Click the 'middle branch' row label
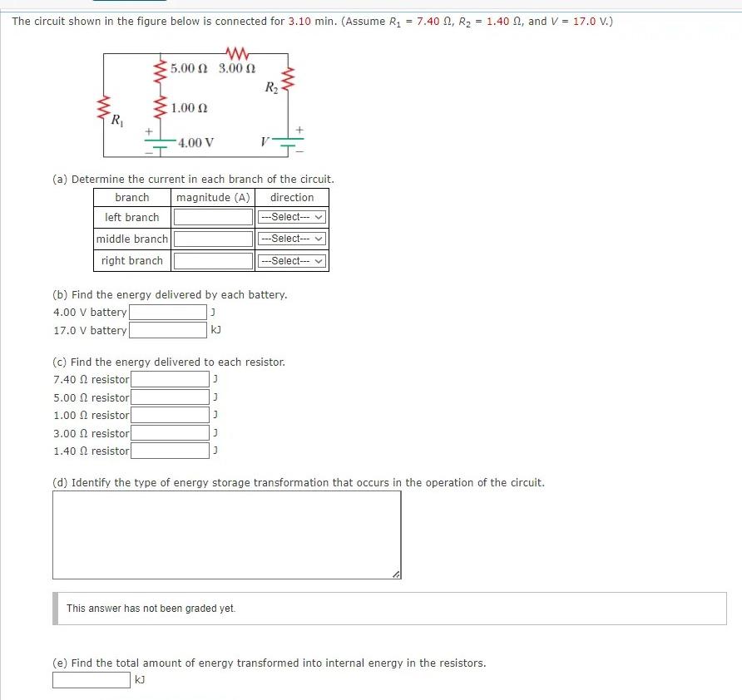 pos(132,239)
